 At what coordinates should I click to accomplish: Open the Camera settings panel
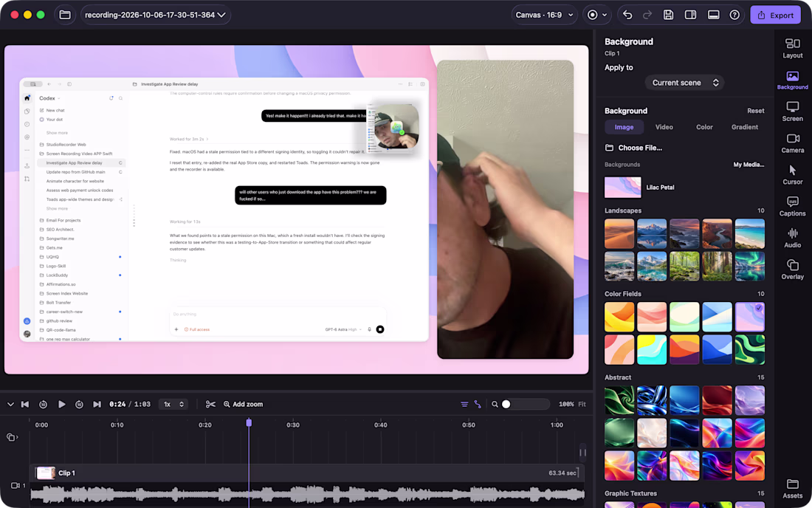coord(792,143)
